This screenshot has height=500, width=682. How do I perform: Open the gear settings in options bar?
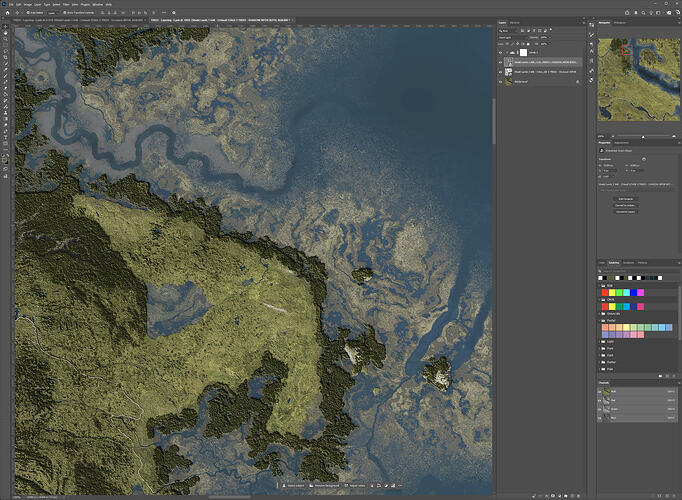pyautogui.click(x=174, y=13)
